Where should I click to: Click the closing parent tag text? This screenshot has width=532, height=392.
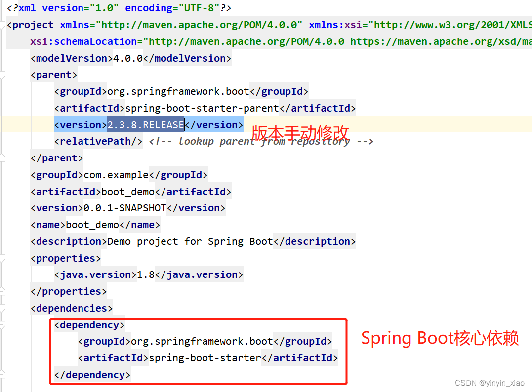[x=57, y=158]
